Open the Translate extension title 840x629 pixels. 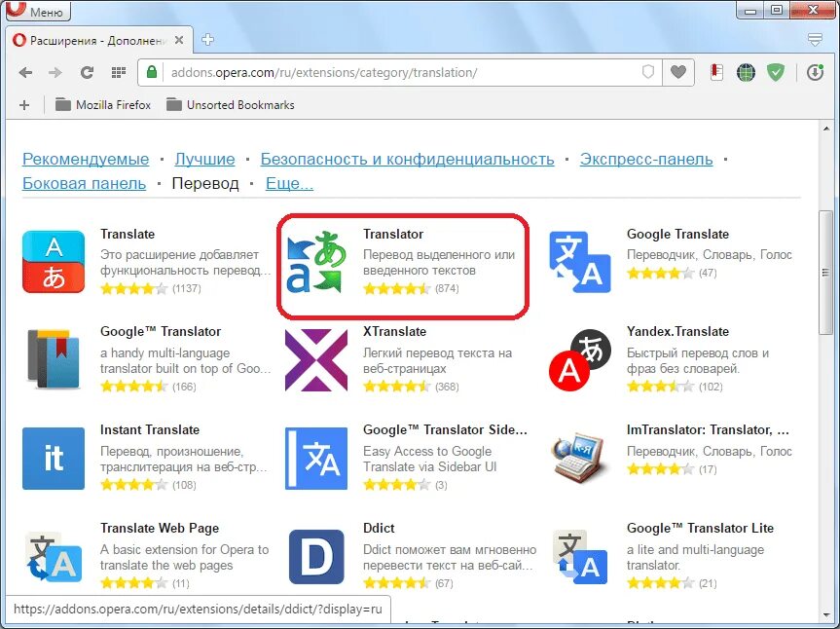click(x=128, y=234)
